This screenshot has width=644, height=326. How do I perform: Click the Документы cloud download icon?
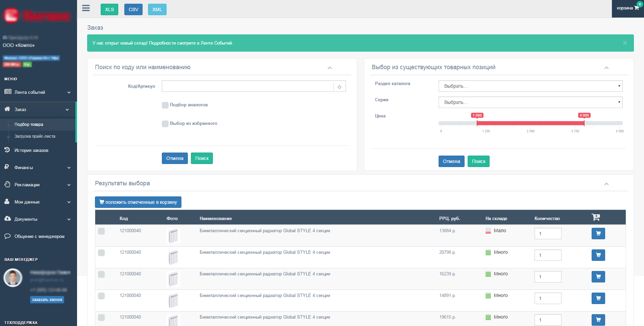[x=8, y=219]
